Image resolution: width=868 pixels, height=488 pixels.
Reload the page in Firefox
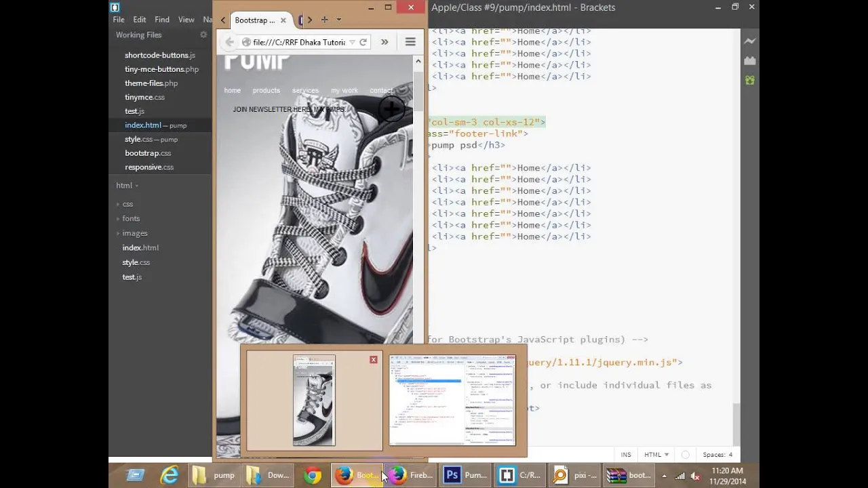[x=363, y=42]
